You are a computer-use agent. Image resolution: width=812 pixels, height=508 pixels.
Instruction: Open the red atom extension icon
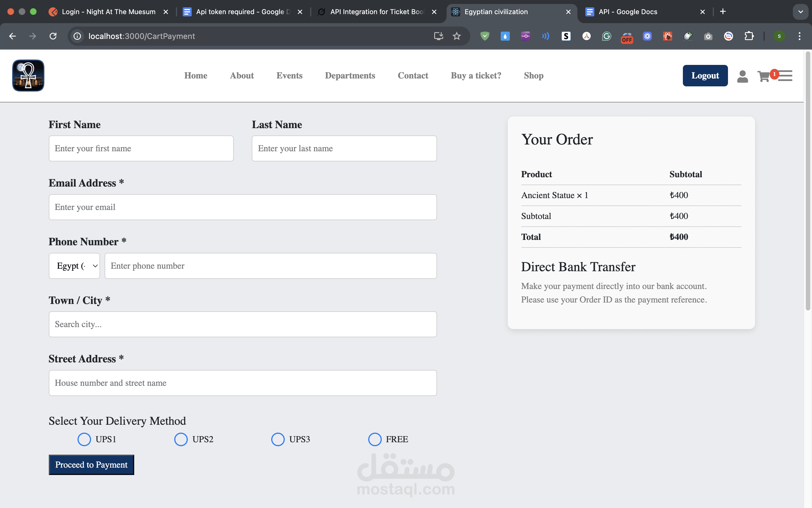[667, 36]
